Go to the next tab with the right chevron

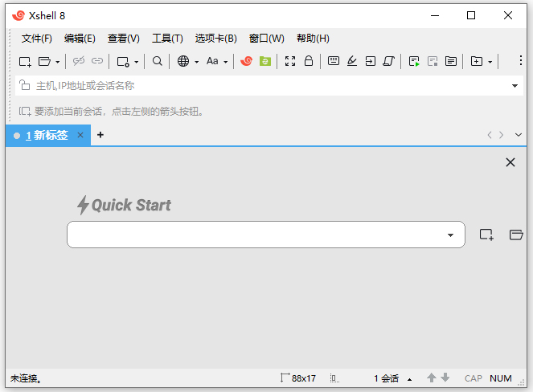click(501, 135)
